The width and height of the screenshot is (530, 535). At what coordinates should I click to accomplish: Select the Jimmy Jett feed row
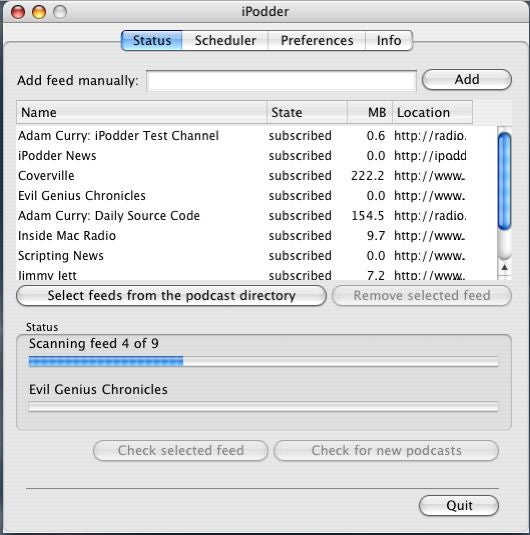point(257,274)
